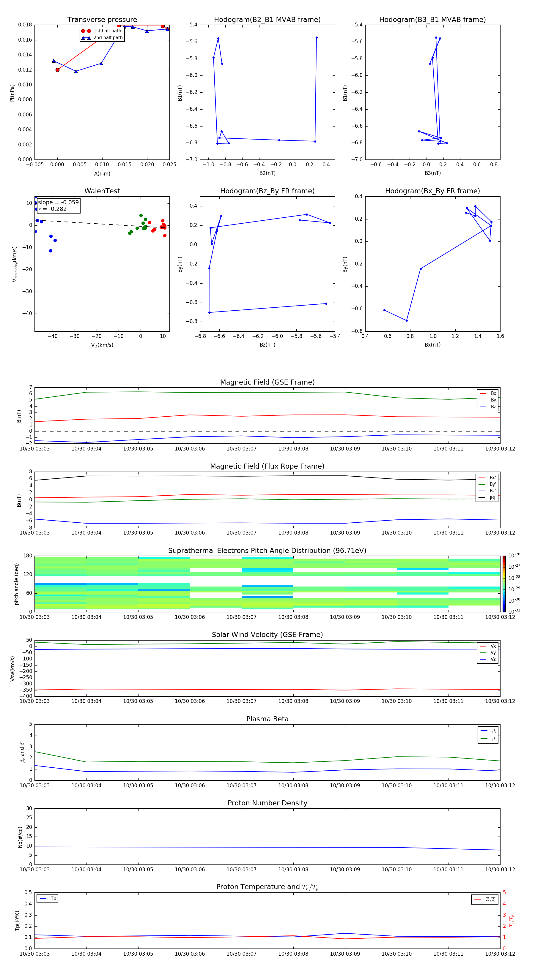Click the 'Hodogram(Bx_By FR frame)' title
The image size is (535, 980).
[432, 191]
